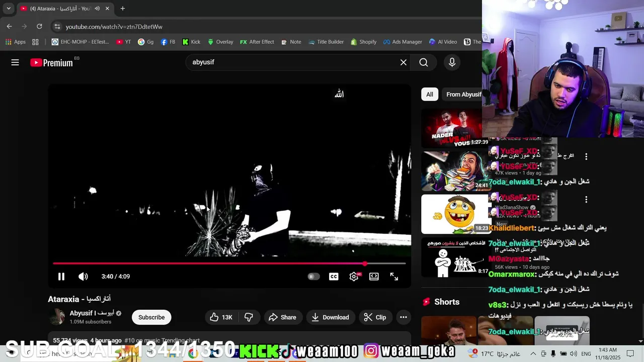
Task: Open taskbar microphone icon
Action: pos(553,353)
